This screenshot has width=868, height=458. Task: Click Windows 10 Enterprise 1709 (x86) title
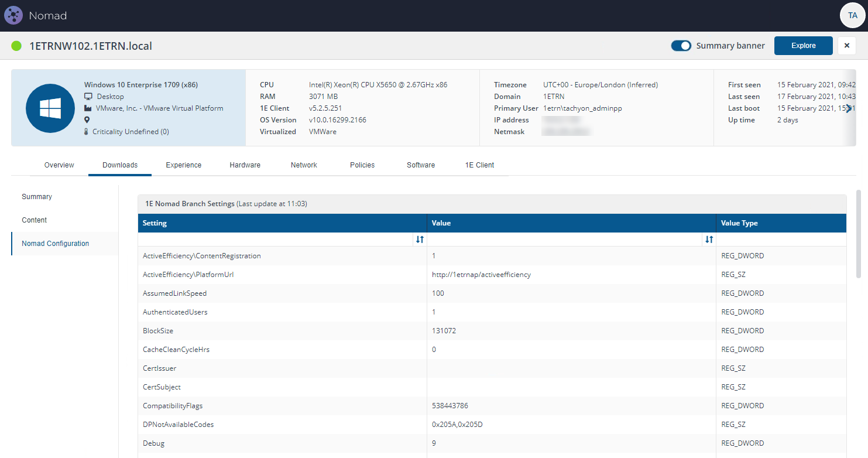tap(141, 85)
